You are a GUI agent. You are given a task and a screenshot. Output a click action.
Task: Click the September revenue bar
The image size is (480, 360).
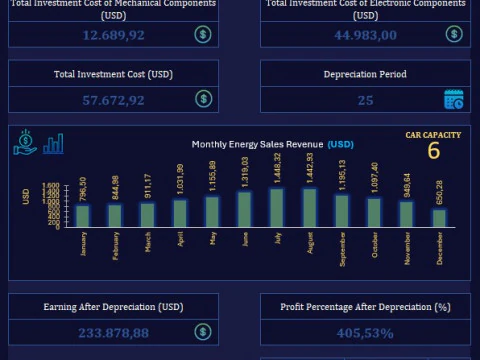click(342, 211)
